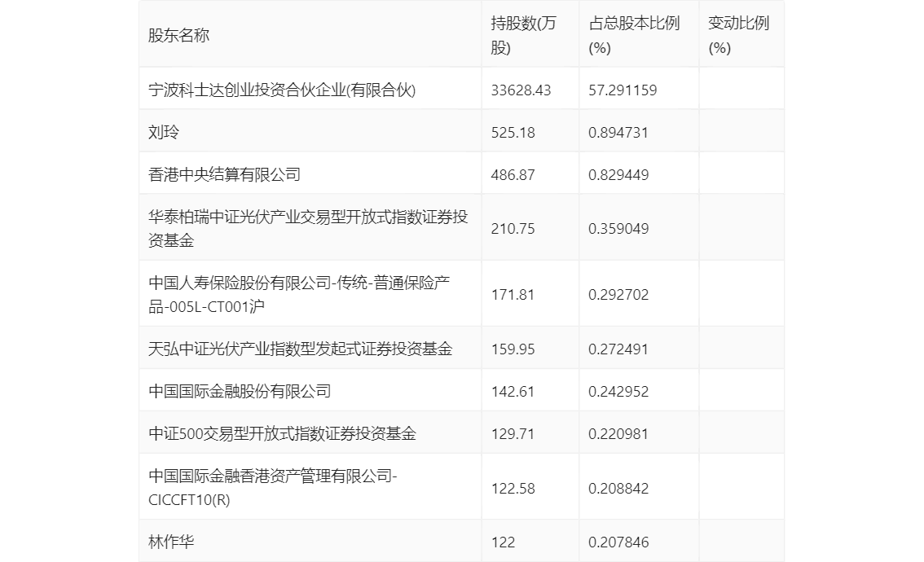Select shareholder 中国人寿保险股份有限公司-传统-普通保险产品
Screen dimensions: 924x562
299,295
